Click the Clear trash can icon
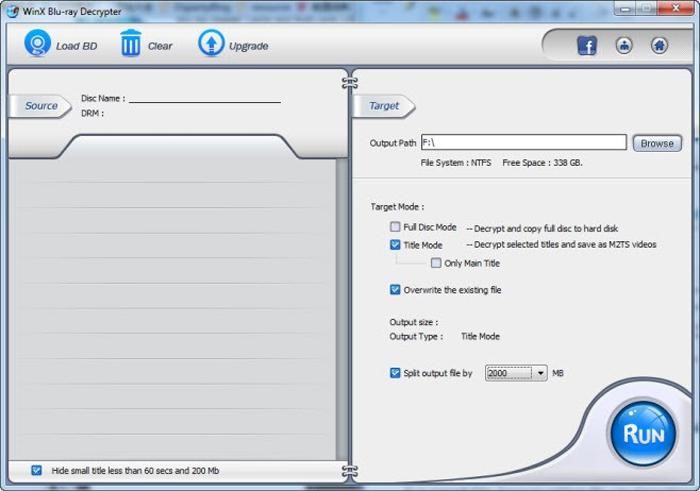Screen dimensions: 700x491 click(x=130, y=43)
